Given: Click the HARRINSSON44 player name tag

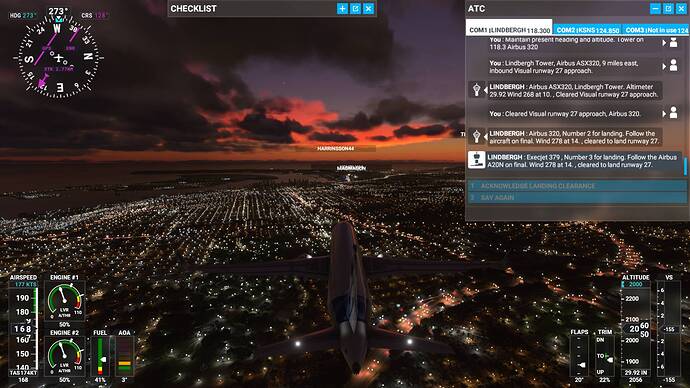Looking at the screenshot, I should click(335, 149).
